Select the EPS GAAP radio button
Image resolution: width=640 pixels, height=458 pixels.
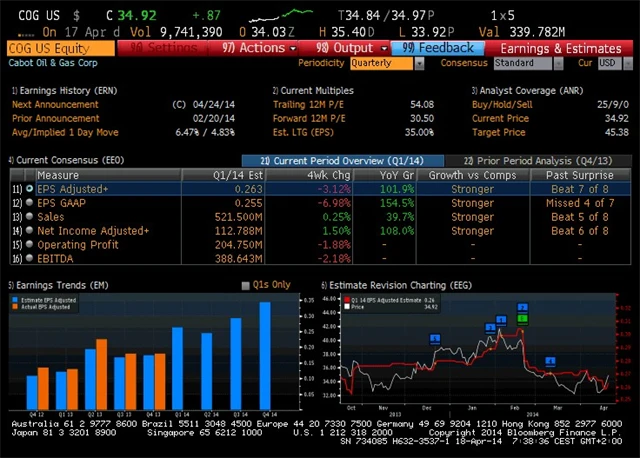pyautogui.click(x=29, y=202)
